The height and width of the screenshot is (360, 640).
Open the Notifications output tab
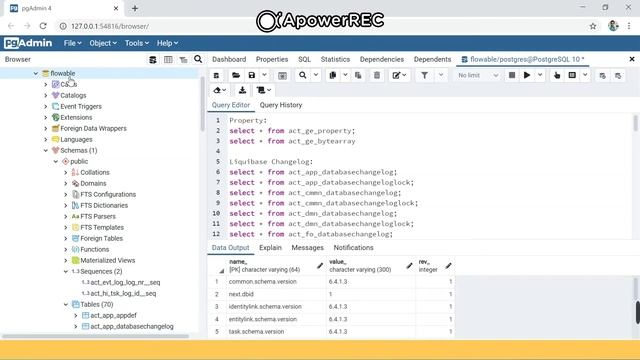[x=353, y=247]
